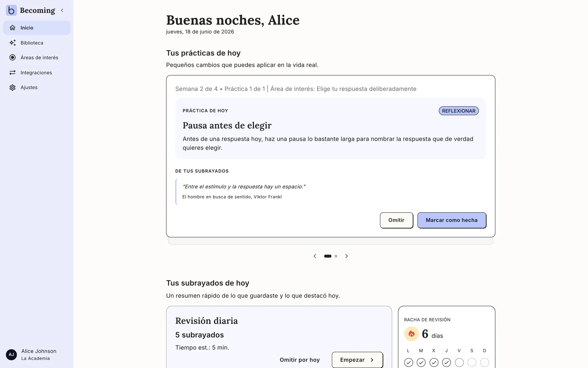Click the Omitir button

tap(397, 220)
